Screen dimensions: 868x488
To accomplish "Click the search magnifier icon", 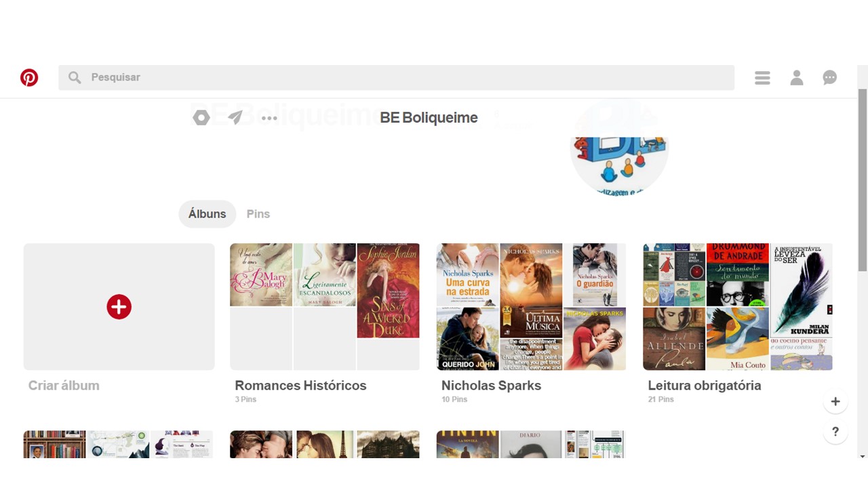I will pyautogui.click(x=75, y=77).
